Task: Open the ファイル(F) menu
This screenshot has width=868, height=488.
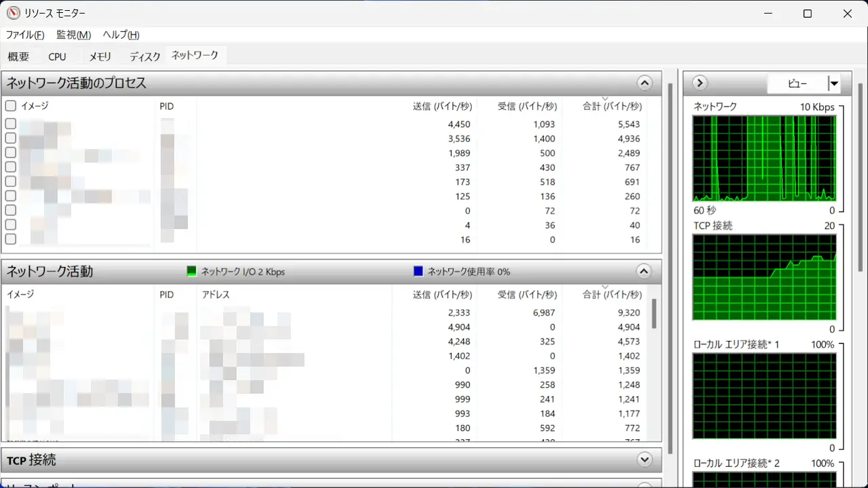Action: point(25,35)
